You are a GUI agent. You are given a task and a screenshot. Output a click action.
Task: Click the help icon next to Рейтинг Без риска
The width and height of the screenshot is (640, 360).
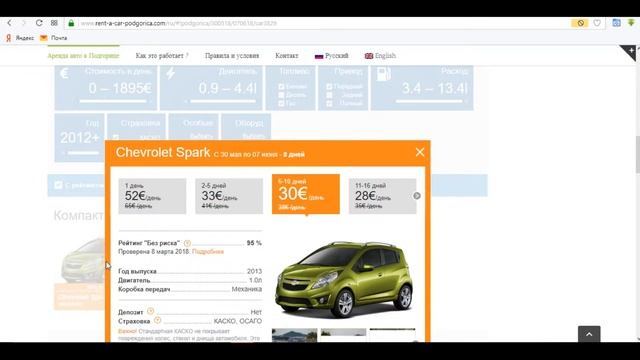(187, 243)
